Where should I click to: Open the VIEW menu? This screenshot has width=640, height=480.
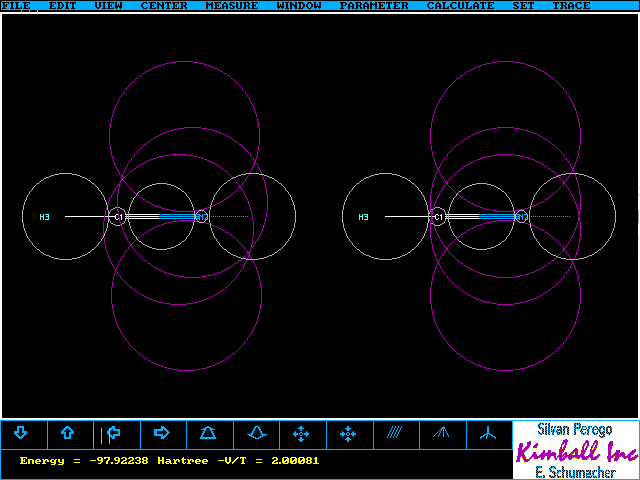click(x=109, y=6)
